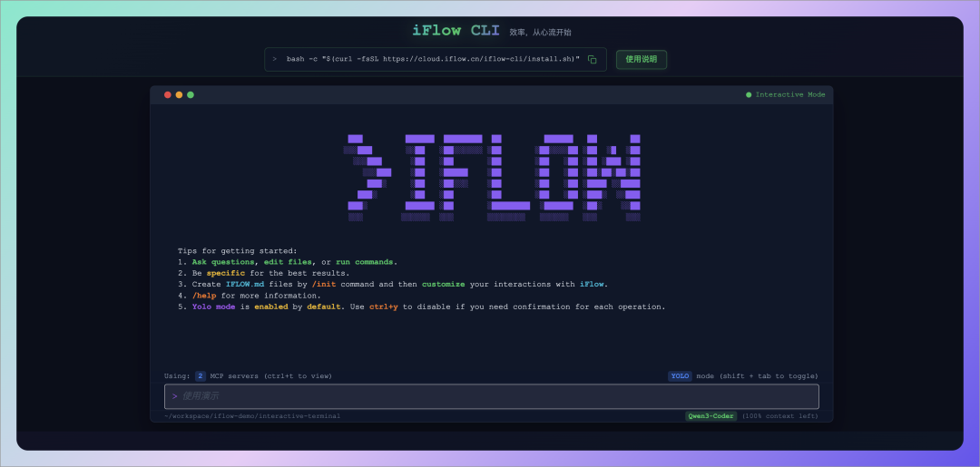Click the 'mode (shift + tab to toggle)' text

pos(757,376)
